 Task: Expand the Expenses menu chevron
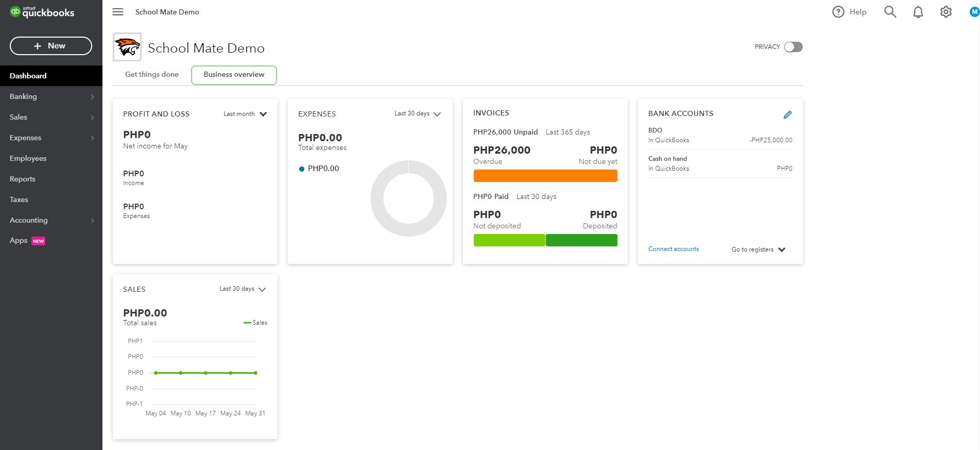click(x=92, y=138)
